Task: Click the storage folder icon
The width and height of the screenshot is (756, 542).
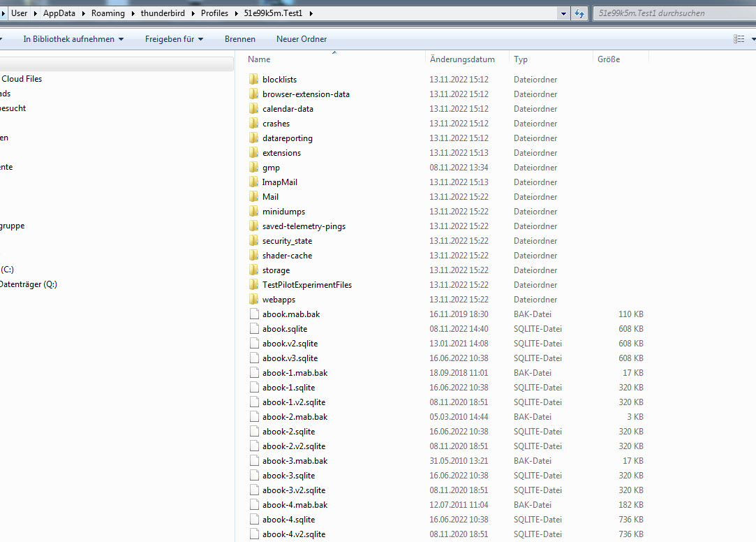Action: pyautogui.click(x=253, y=270)
